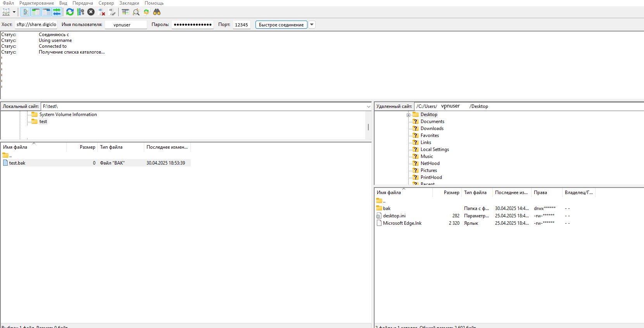Open quick connect history dropdown arrow
The height and width of the screenshot is (328, 644).
(x=312, y=25)
